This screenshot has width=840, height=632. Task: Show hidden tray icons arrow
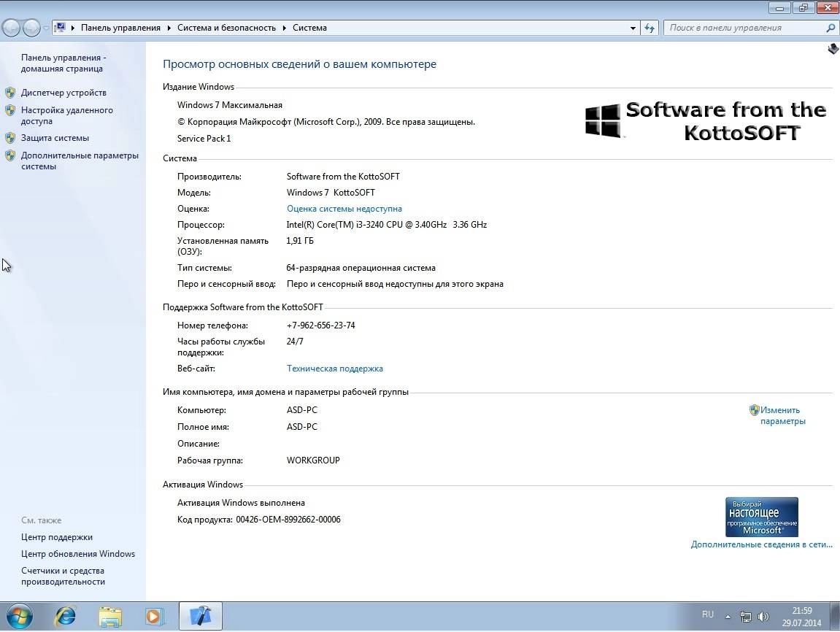[x=728, y=617]
